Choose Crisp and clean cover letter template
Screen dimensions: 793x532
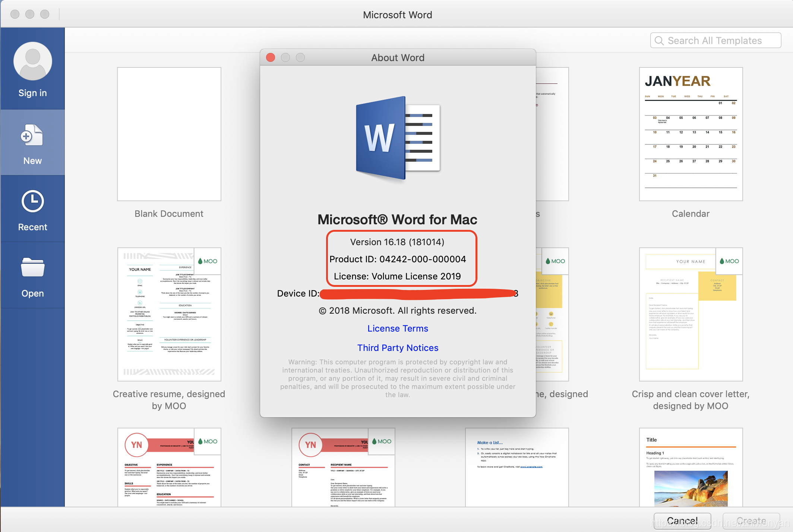(x=691, y=314)
